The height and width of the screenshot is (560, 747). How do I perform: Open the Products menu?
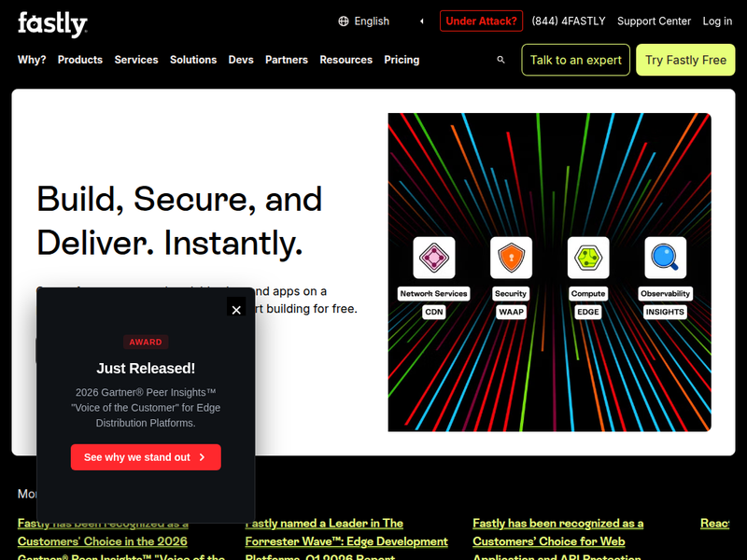pos(80,60)
